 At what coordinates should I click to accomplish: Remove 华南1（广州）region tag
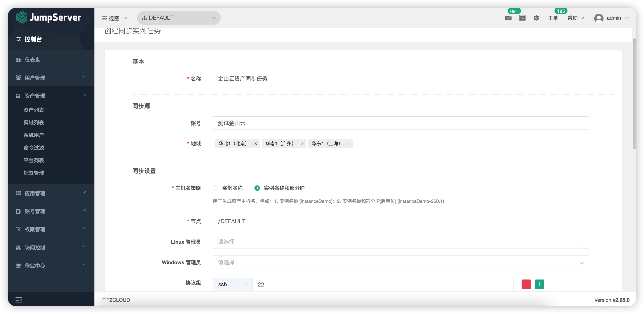click(302, 144)
